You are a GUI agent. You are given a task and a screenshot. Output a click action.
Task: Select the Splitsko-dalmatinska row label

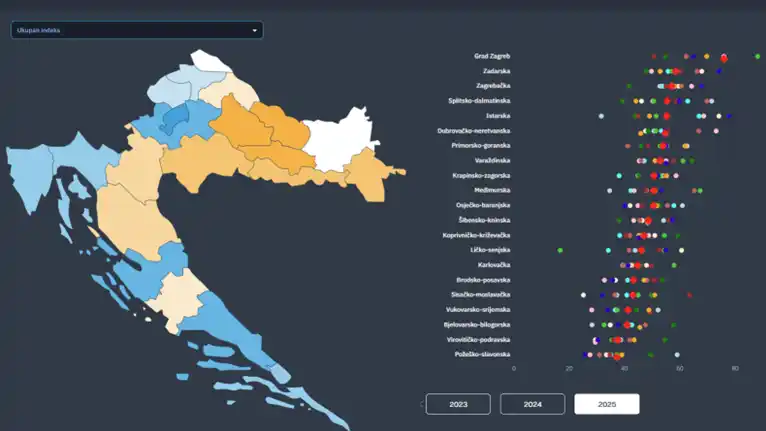(479, 101)
